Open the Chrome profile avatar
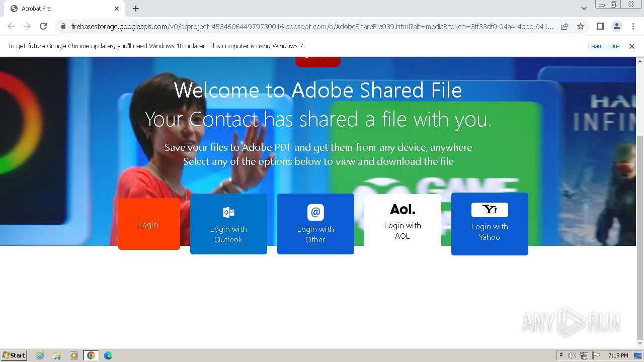The width and height of the screenshot is (644, 362). (616, 26)
